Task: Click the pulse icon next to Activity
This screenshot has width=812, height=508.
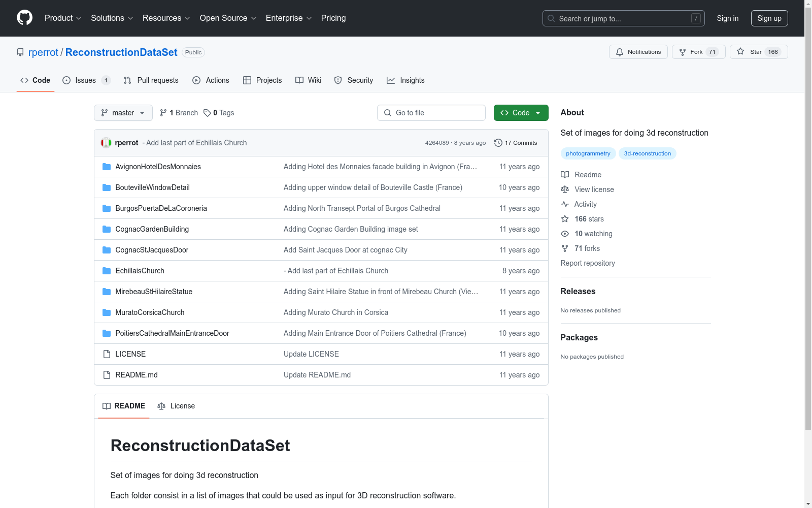Action: (565, 204)
